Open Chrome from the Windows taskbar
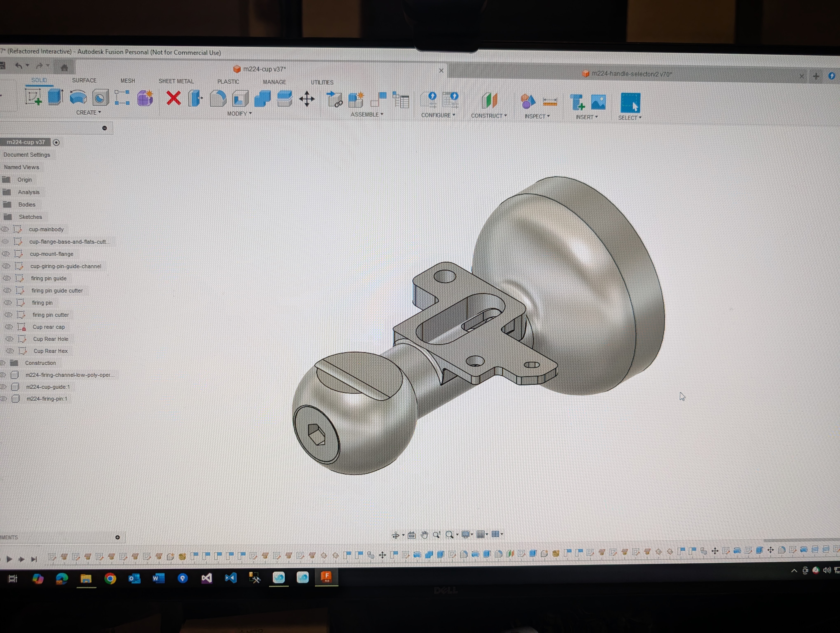This screenshot has width=840, height=633. coord(110,578)
